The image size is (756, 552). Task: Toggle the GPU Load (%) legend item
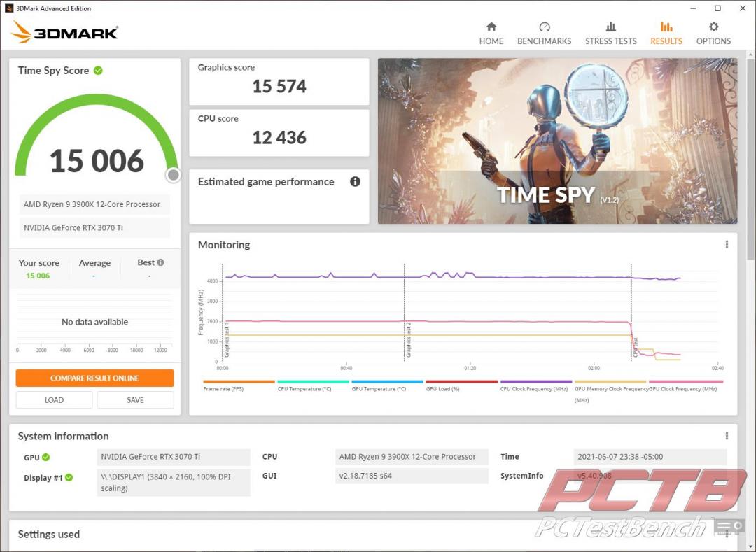click(x=461, y=385)
